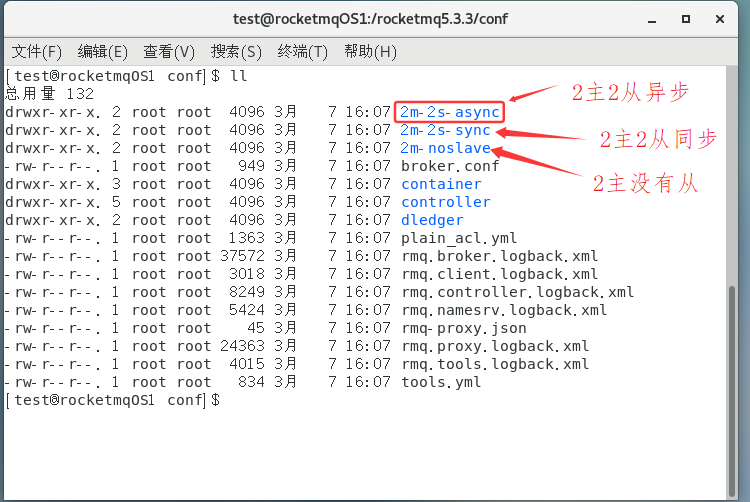750x502 pixels.
Task: Click the controller directory name
Action: coord(445,202)
